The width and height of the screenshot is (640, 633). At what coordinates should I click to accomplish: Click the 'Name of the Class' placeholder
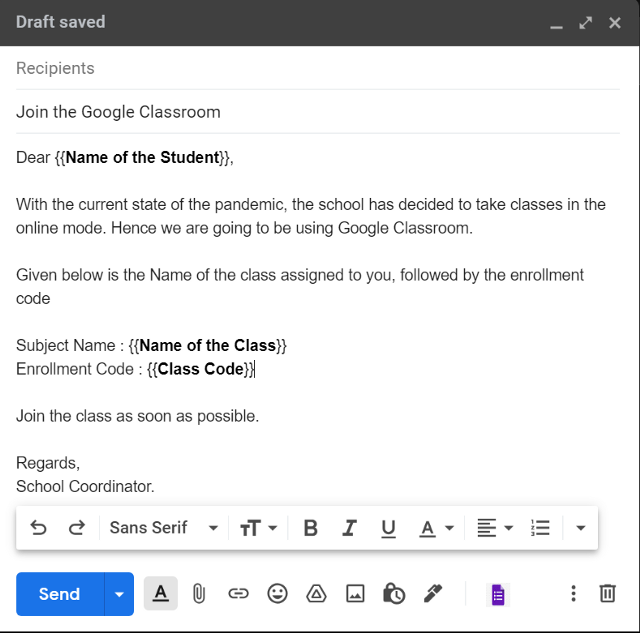(x=207, y=346)
